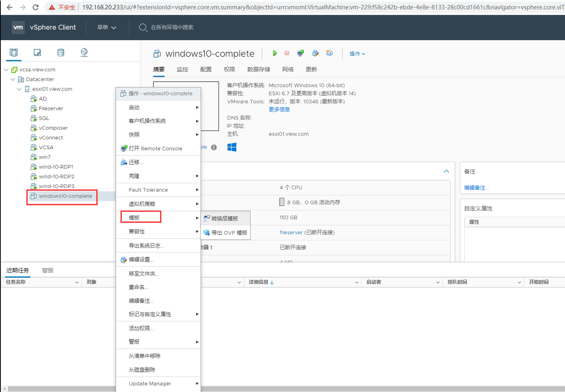This screenshot has width=565, height=392.
Task: Click the 编辑备注 link
Action: pyautogui.click(x=477, y=188)
